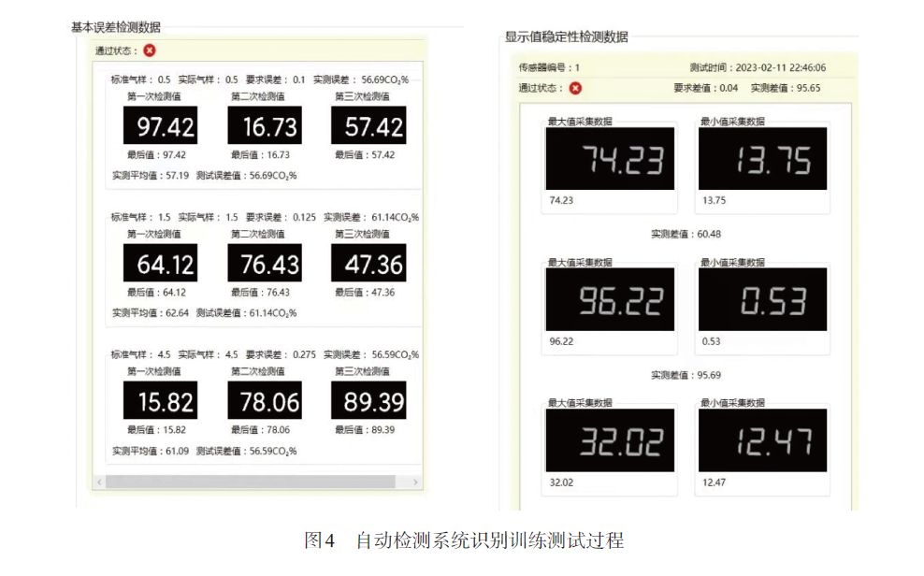The image size is (924, 576).
Task: Click the 显示值稳定性检测数据 panel title
Action: [567, 37]
